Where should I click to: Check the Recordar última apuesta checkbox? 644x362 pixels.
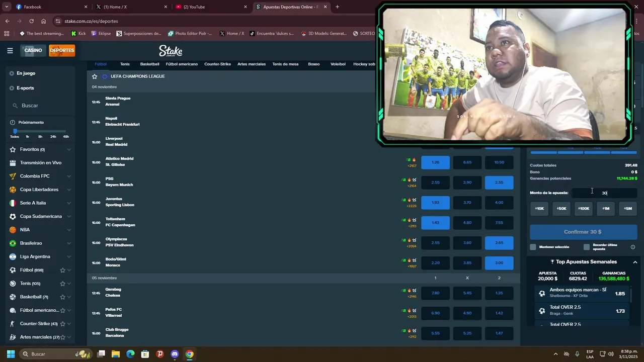coord(587,247)
